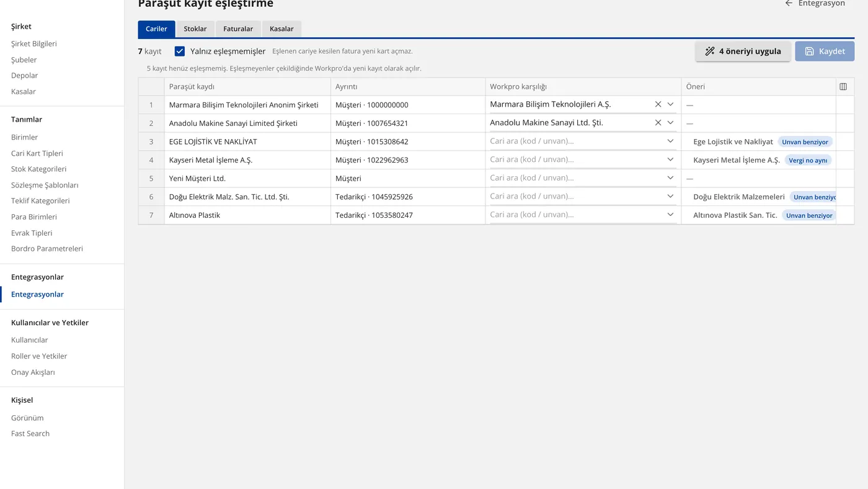Go back via Entegrasyon link
Screen dimensions: 868x489
815,4
